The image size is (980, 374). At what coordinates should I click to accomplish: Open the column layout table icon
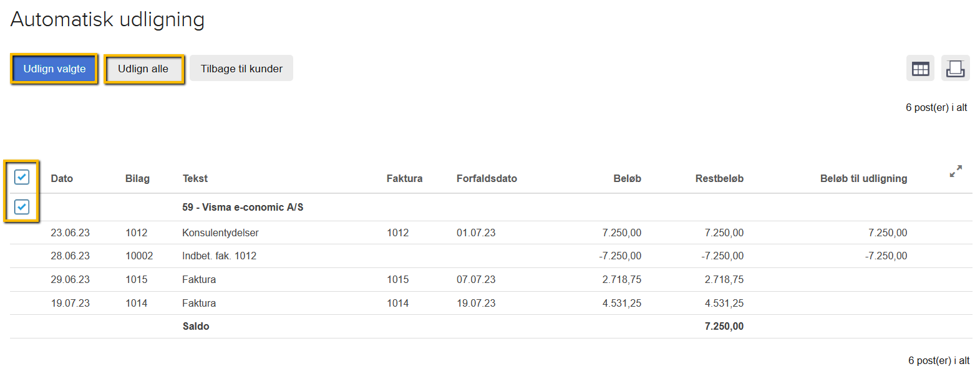point(920,69)
